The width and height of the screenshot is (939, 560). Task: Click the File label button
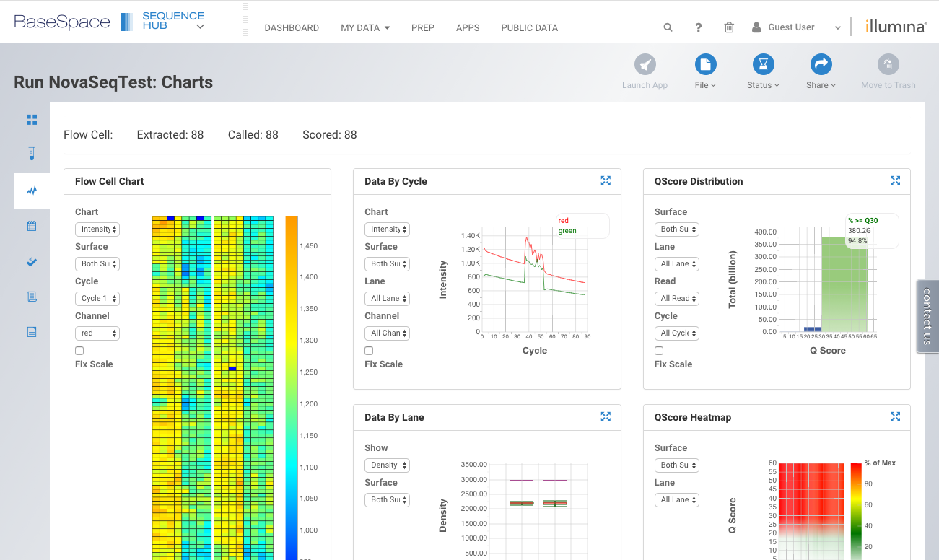706,85
